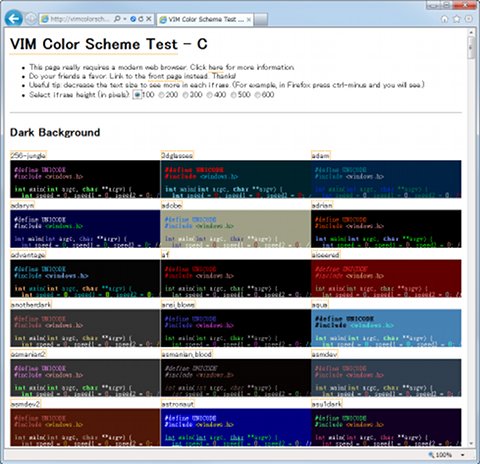Click the vertical scrollbar thumb
This screenshot has width=480, height=464.
(x=471, y=48)
